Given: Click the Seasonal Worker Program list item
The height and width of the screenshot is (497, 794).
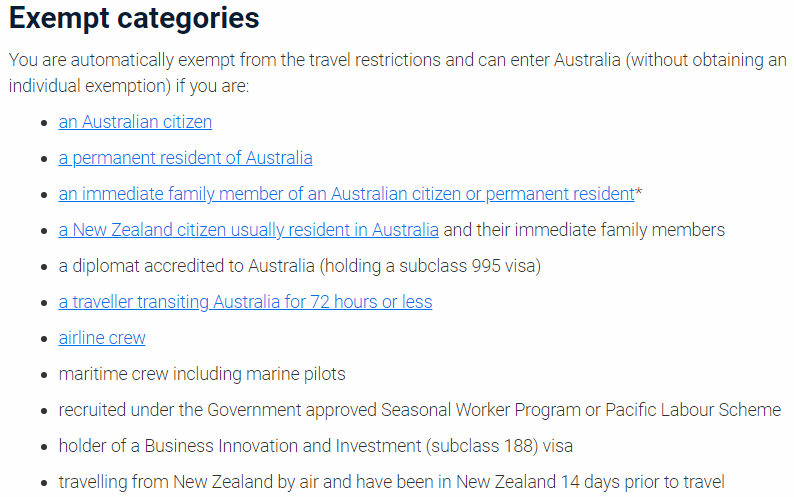Looking at the screenshot, I should coord(420,410).
